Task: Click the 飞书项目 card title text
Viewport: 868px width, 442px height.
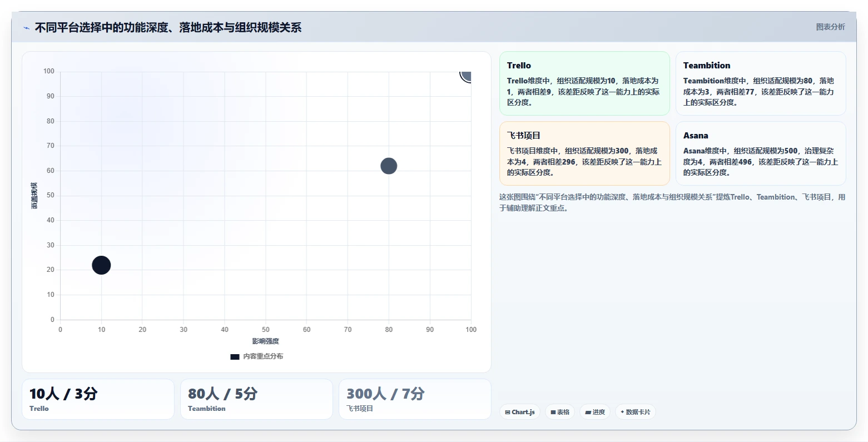Action: [x=524, y=135]
